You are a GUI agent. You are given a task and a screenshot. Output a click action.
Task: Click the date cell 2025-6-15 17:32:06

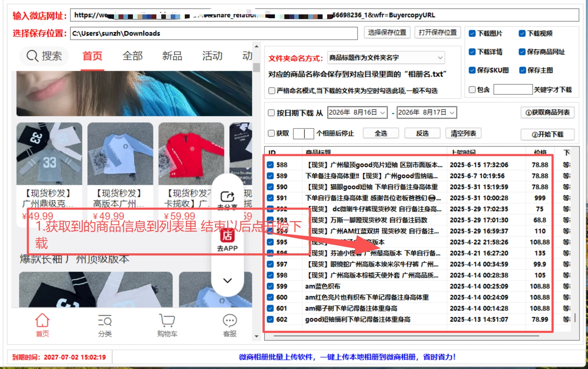pyautogui.click(x=479, y=165)
